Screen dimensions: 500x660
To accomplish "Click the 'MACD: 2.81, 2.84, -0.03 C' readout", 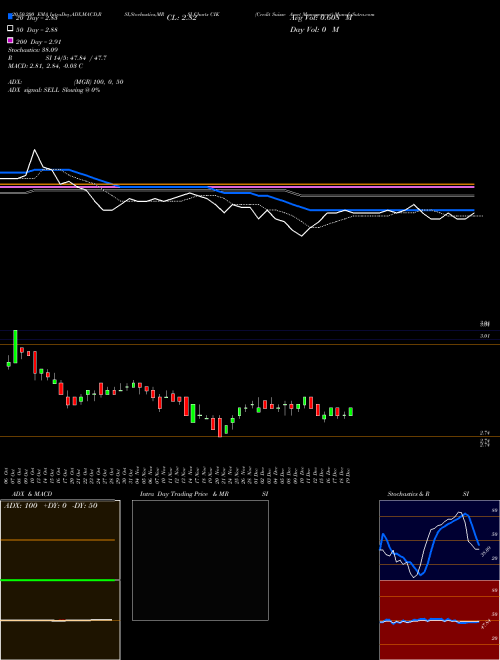I will (45, 66).
